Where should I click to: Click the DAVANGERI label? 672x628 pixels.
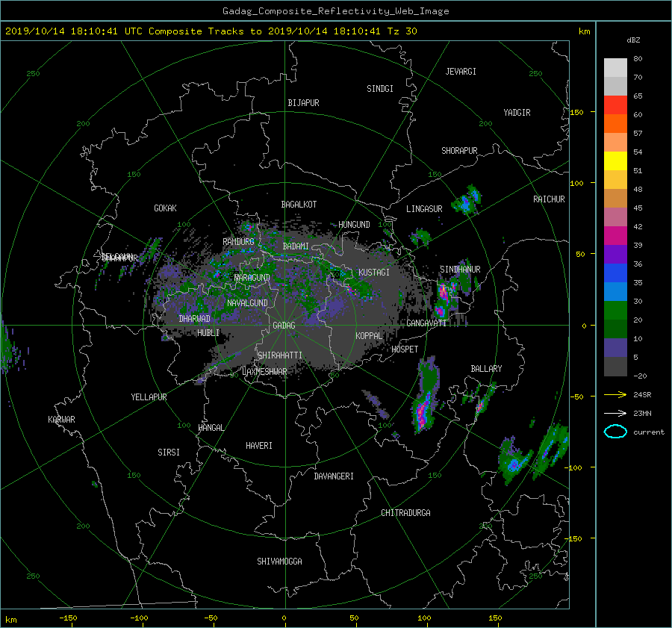334,476
